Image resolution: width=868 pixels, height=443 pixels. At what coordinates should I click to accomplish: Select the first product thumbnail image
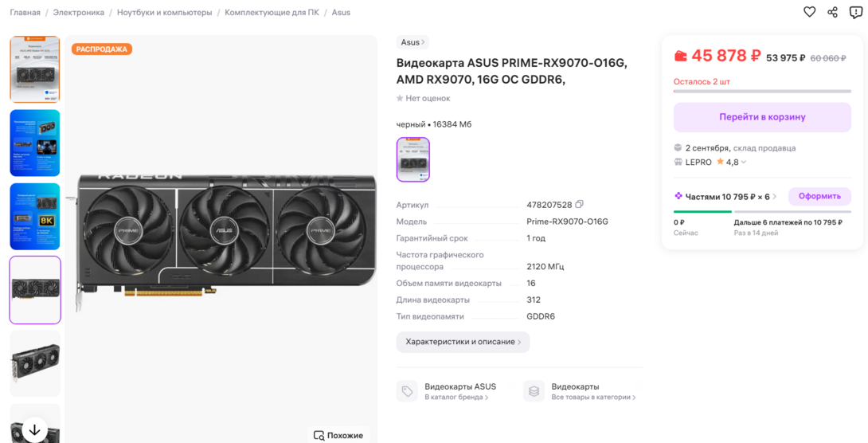(35, 69)
